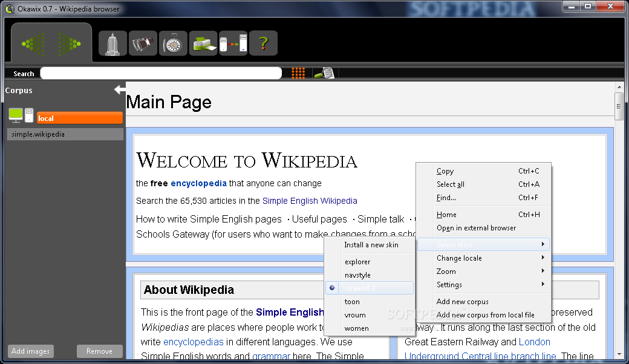
Task: Choose Open in external browser
Action: [x=483, y=228]
